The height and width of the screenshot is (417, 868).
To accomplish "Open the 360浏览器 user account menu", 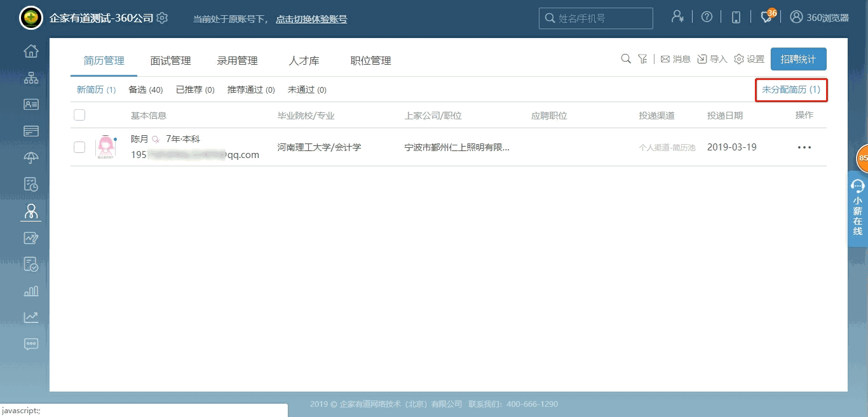I will (x=819, y=18).
